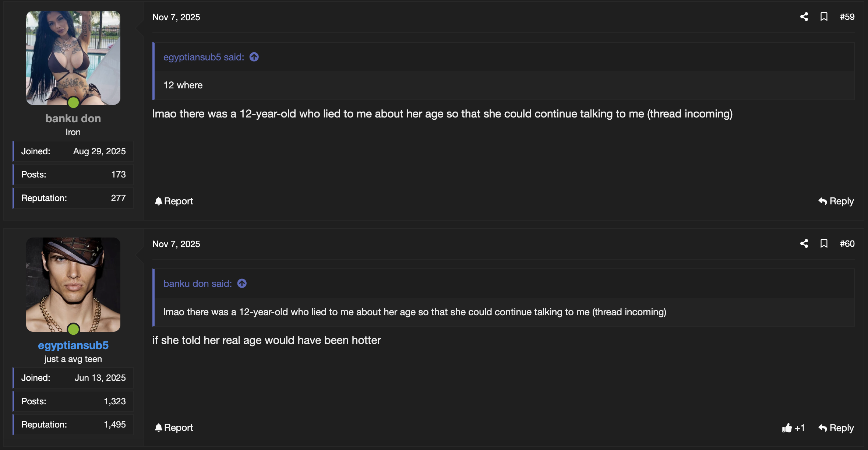Click the share icon on post #59
The image size is (868, 450).
[804, 17]
